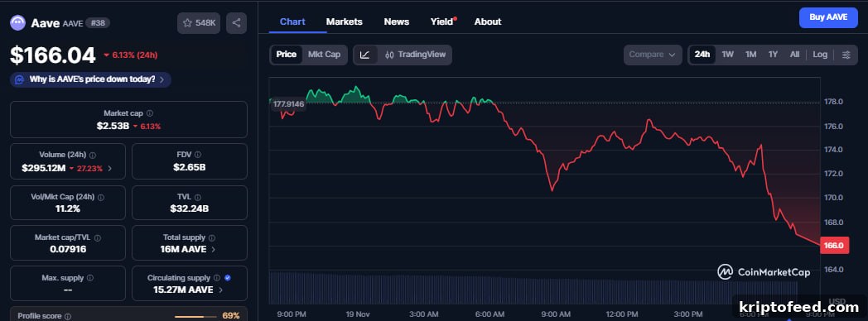
Task: Open the Markets tab
Action: point(345,22)
